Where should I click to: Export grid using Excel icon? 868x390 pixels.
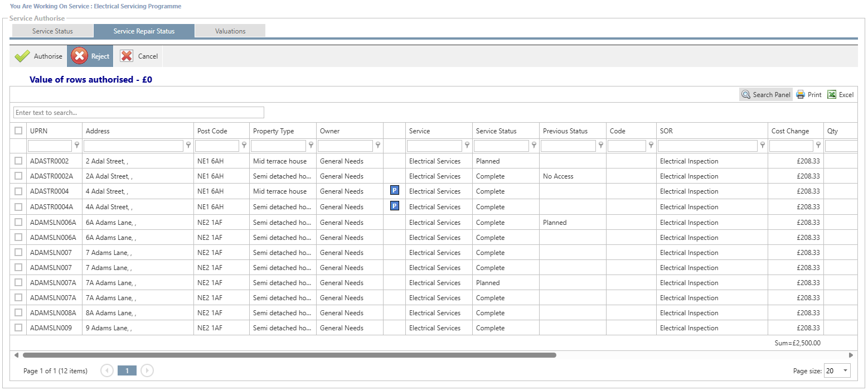(x=832, y=95)
